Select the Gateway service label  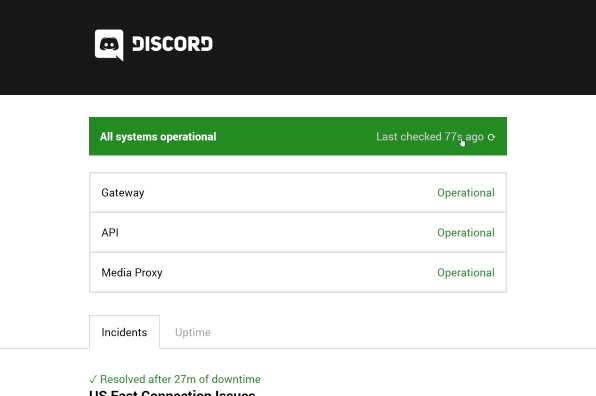point(123,193)
